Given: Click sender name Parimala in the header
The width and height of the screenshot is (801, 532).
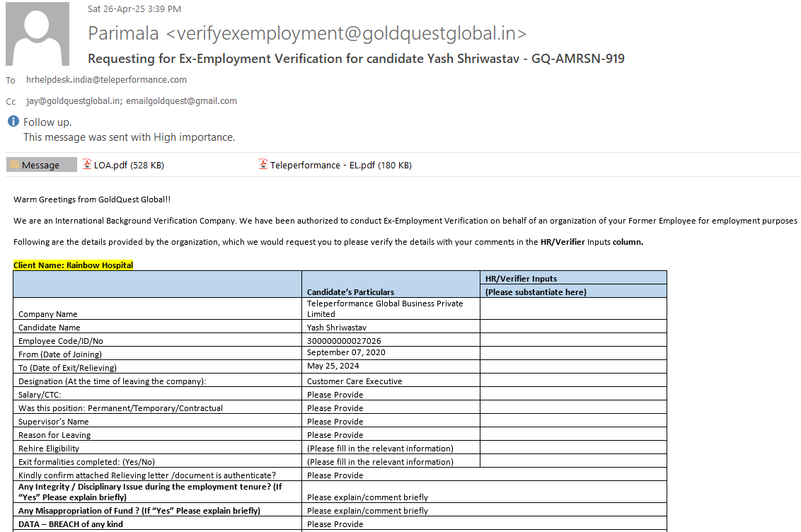Looking at the screenshot, I should 124,33.
